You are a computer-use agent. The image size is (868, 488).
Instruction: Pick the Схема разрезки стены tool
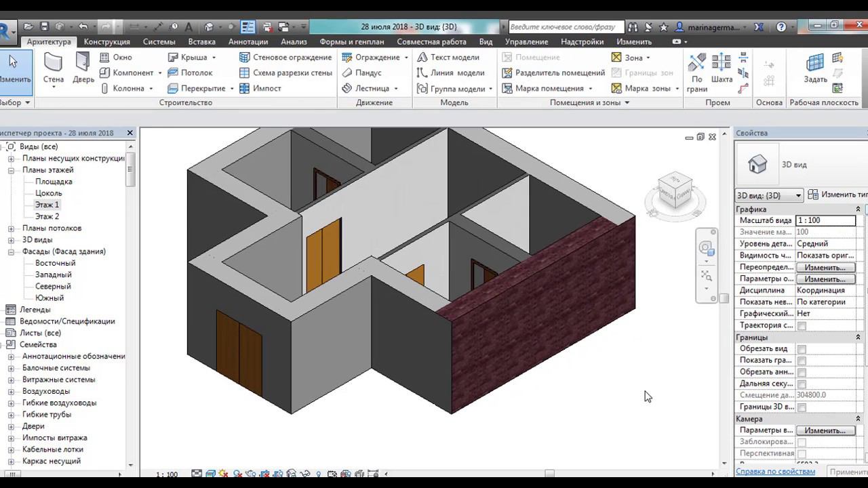(285, 73)
